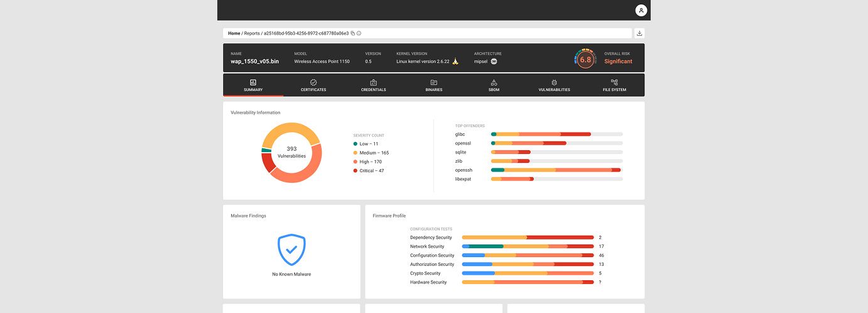Click the Vulnerability Information heading
This screenshot has width=868, height=313.
click(256, 113)
